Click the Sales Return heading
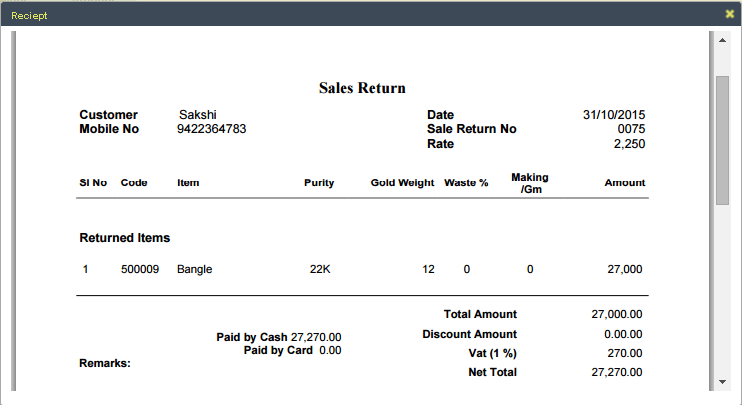The width and height of the screenshot is (742, 405). [362, 88]
